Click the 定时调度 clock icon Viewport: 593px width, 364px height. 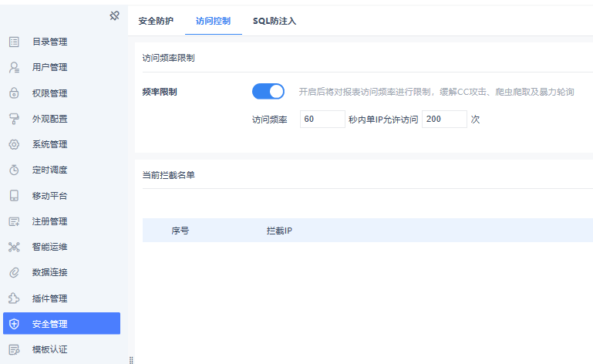(x=14, y=170)
